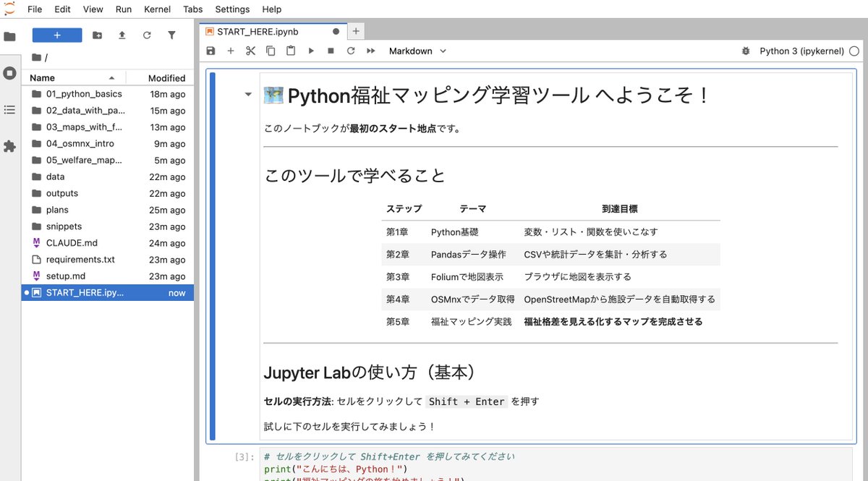Open the Kernel menu

(158, 9)
